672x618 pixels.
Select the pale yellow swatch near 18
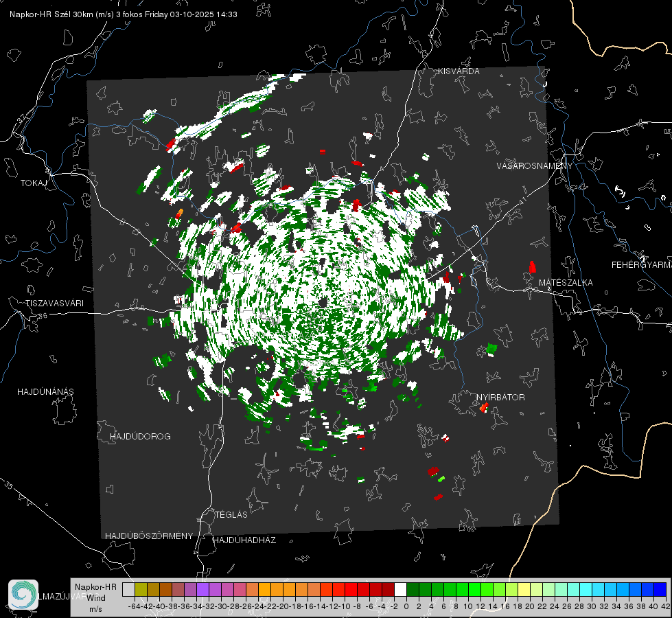524,590
